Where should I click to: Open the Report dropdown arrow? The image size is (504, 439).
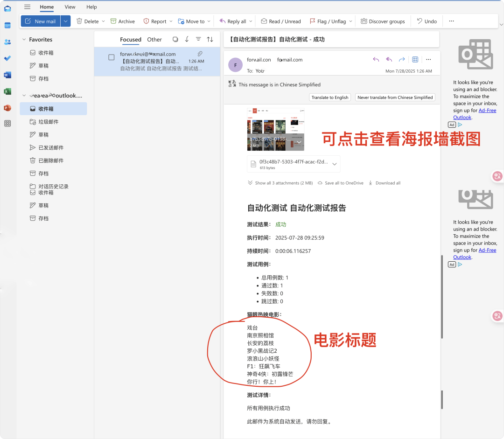tap(171, 21)
